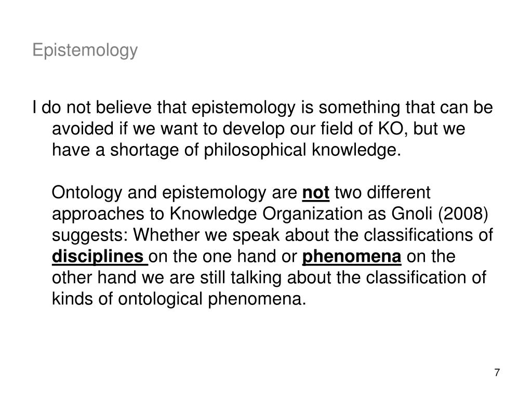532x399 pixels.
Task: Click the slide number 7
Action: click(x=497, y=373)
